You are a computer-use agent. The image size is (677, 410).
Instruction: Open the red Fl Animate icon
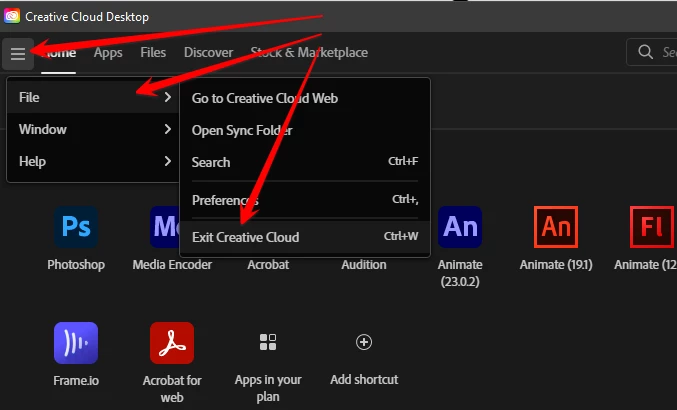coord(652,227)
